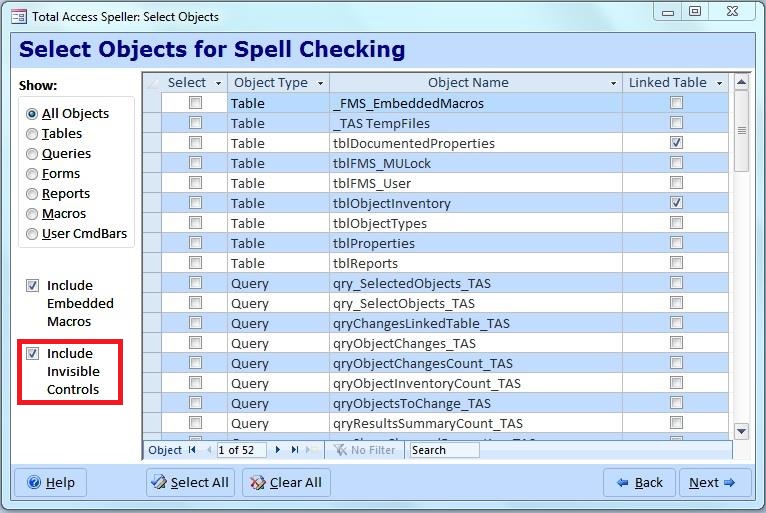Choose the Queries radio option

click(x=33, y=154)
